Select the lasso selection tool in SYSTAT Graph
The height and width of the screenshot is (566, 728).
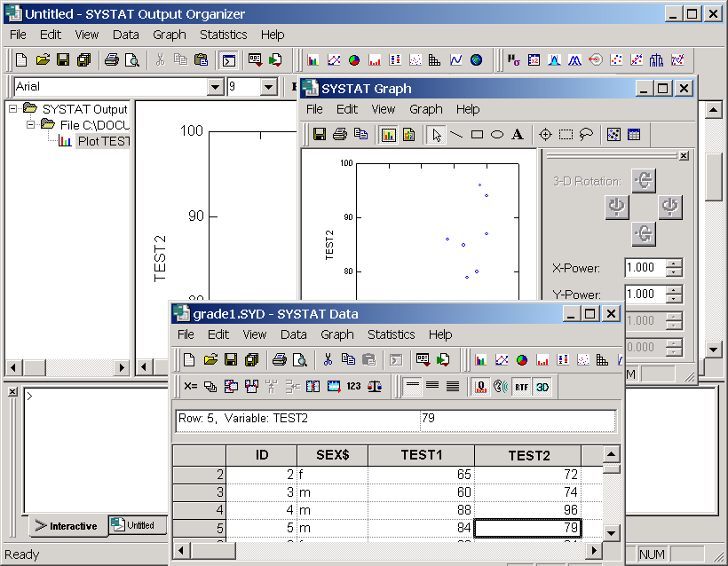586,135
